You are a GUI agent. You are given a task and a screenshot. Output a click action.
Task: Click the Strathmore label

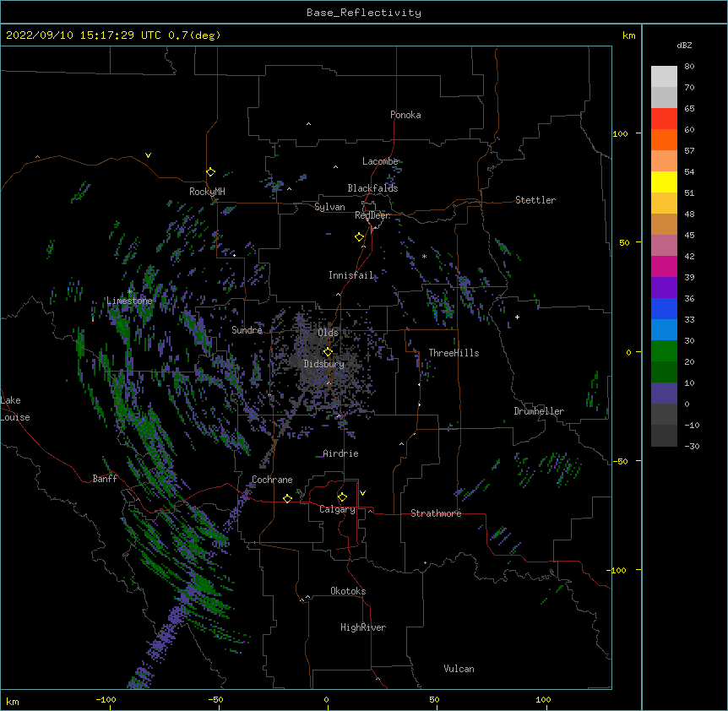(x=436, y=513)
